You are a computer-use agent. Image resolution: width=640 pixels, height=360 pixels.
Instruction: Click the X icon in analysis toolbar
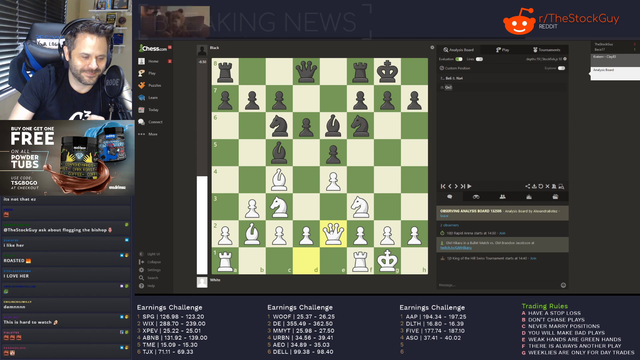click(547, 186)
